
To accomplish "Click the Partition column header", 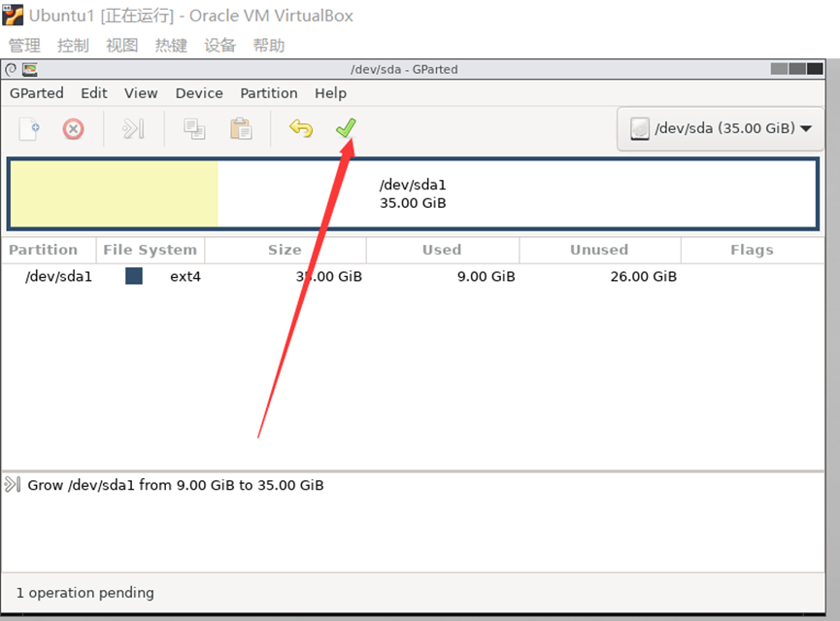I will click(x=49, y=250).
